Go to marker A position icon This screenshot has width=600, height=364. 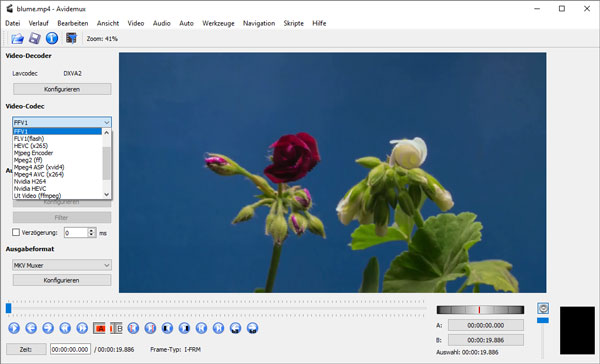[x=133, y=328]
